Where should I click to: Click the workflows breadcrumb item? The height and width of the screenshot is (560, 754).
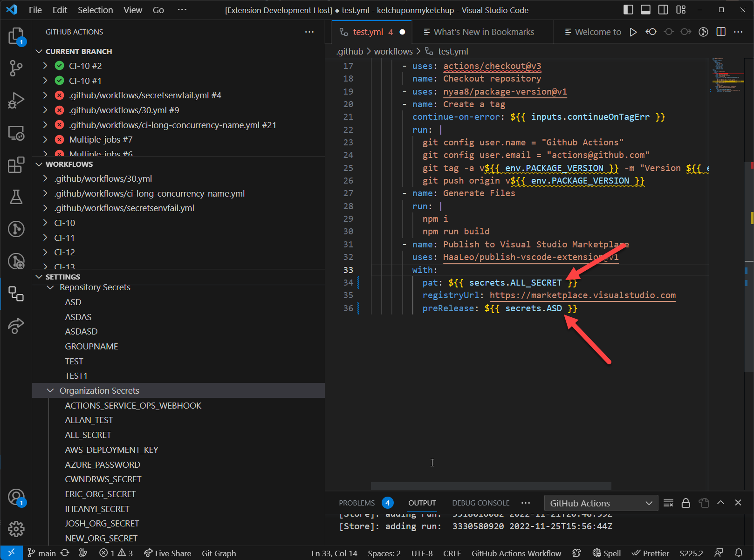(x=393, y=51)
